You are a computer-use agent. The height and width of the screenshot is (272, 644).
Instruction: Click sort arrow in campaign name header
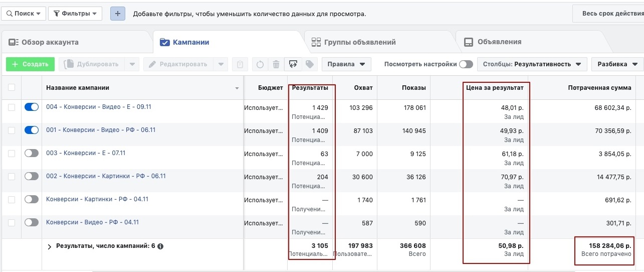point(237,88)
